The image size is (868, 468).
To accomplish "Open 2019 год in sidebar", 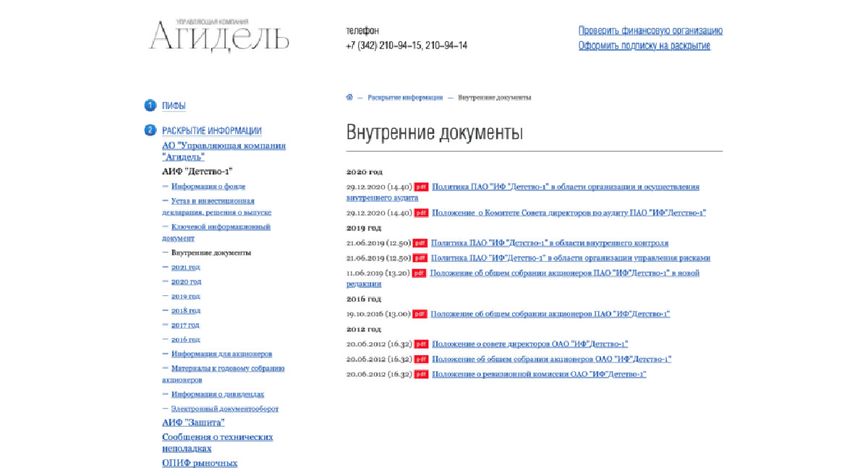I will point(185,297).
